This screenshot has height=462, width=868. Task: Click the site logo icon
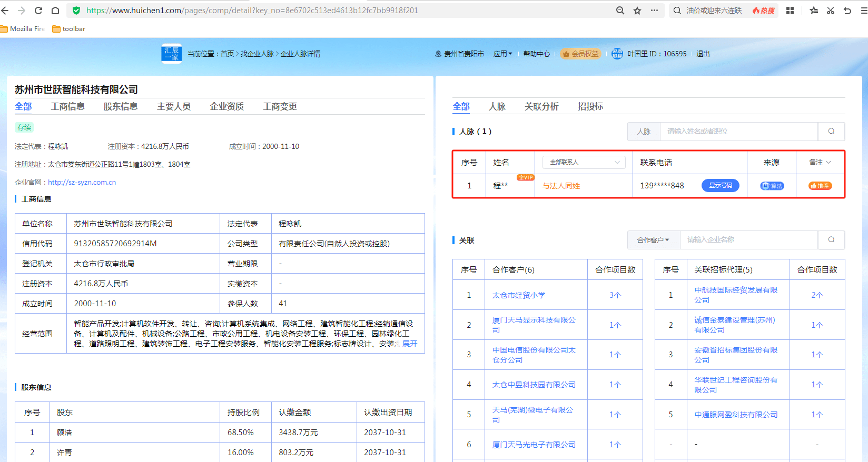(172, 54)
